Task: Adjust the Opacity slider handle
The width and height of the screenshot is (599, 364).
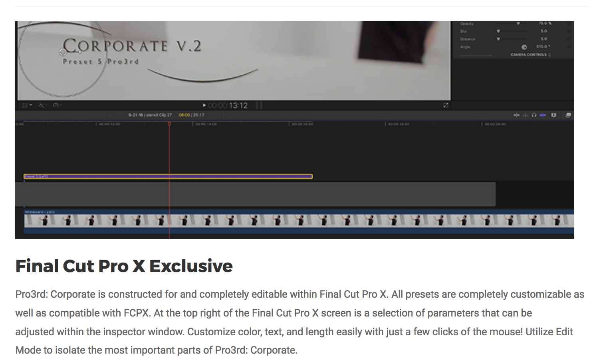Action: (518, 24)
